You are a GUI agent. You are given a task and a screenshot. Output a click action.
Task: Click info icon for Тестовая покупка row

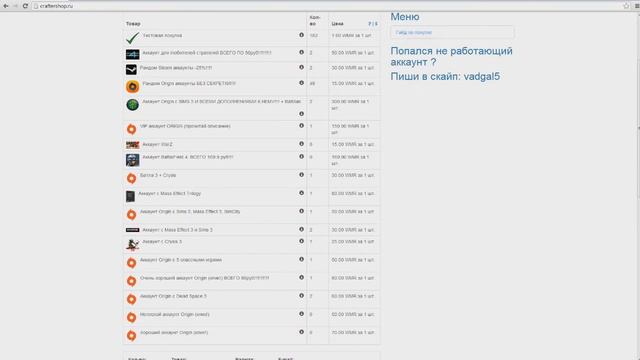[301, 35]
